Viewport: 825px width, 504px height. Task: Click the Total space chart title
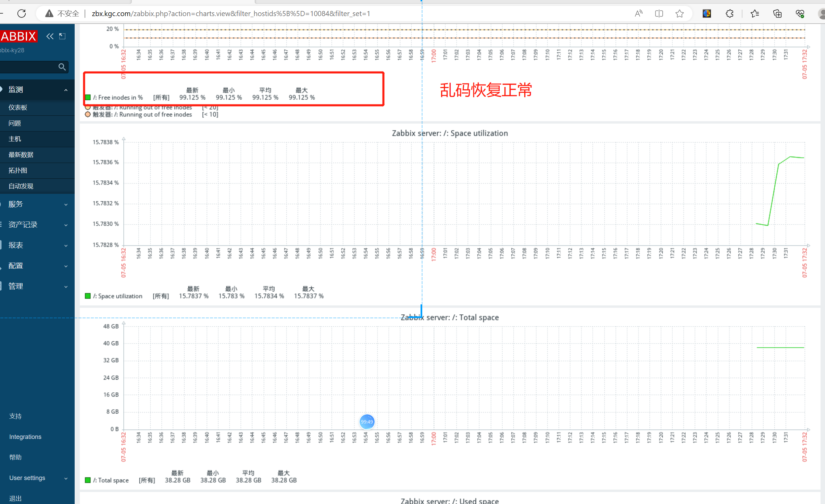(x=450, y=317)
